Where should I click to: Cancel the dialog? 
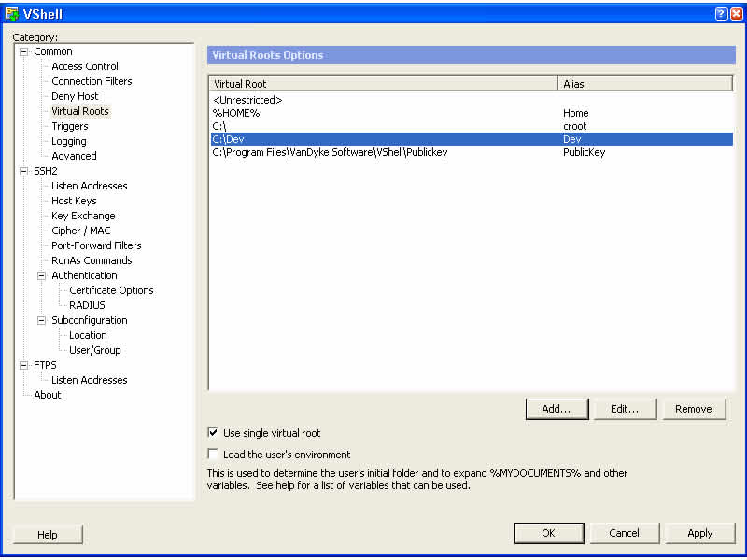(x=624, y=533)
